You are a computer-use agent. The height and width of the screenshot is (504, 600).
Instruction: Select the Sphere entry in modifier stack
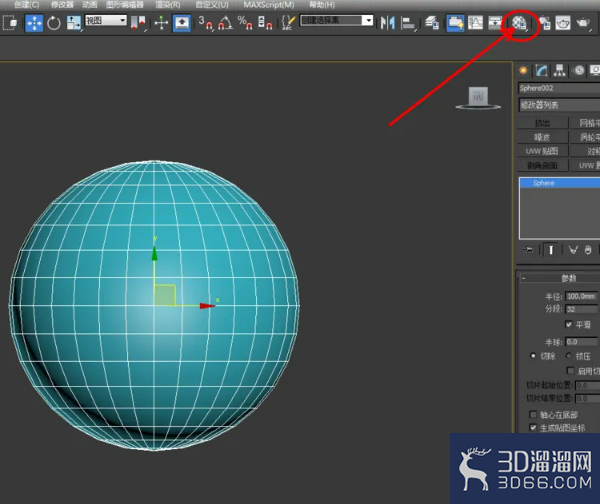559,183
